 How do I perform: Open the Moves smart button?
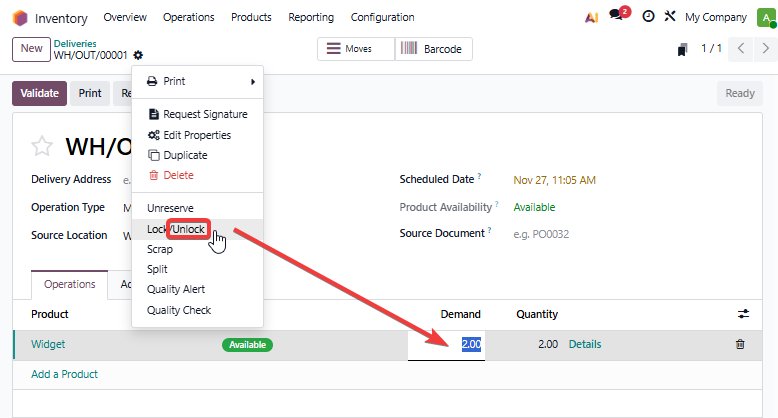(x=355, y=49)
